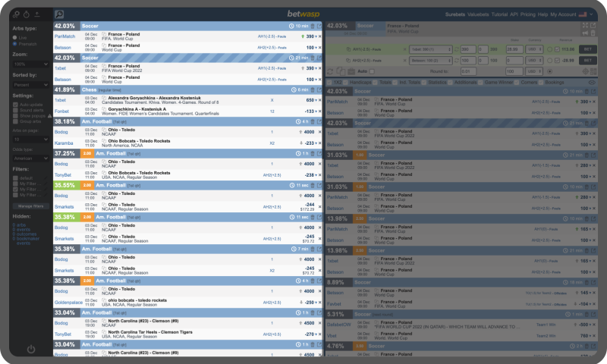Open the Arbs on page dropdown
This screenshot has width=607, height=364.
31,140
